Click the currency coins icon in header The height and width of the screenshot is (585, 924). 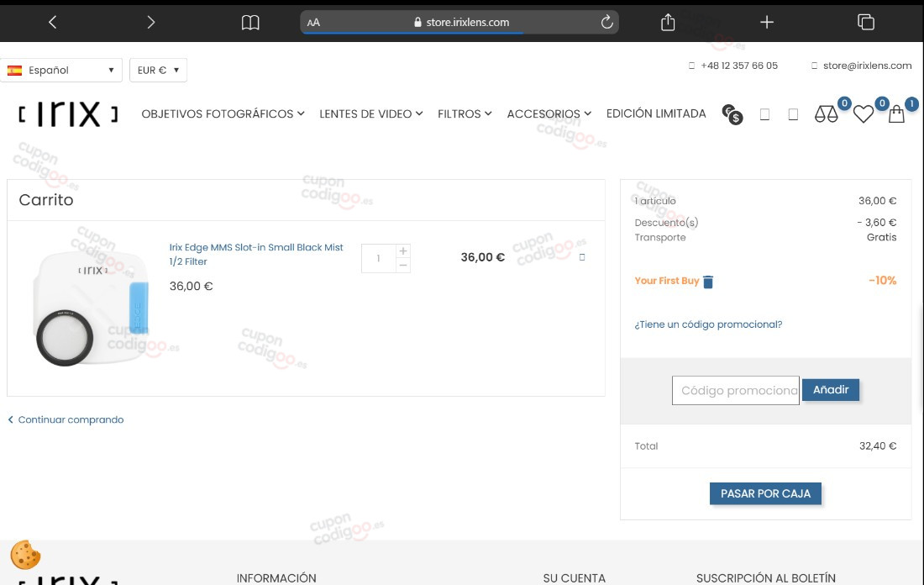click(732, 113)
